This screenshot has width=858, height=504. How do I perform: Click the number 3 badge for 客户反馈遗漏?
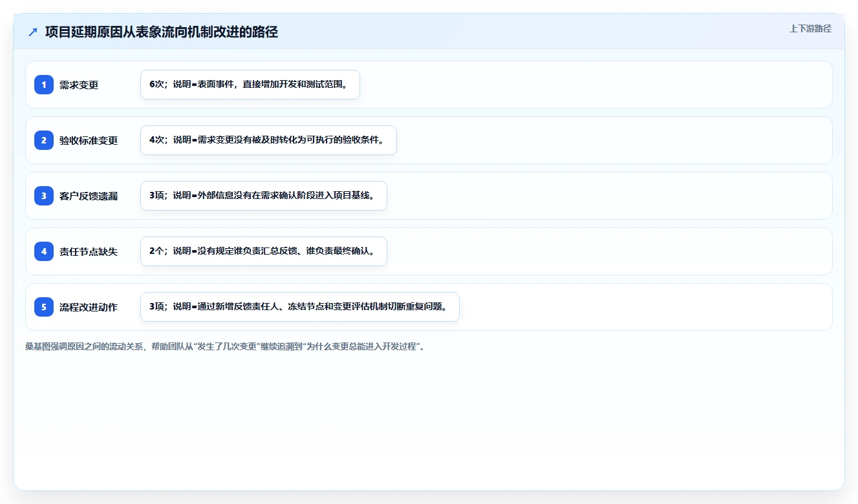(x=44, y=196)
